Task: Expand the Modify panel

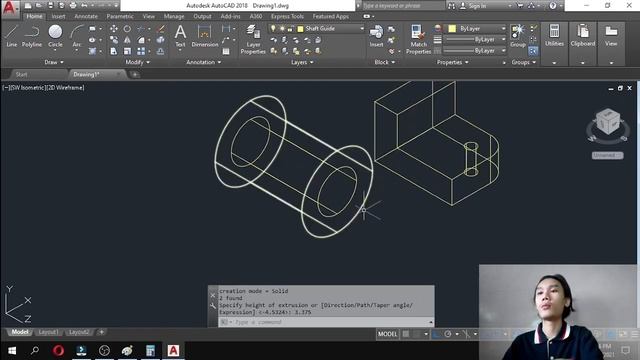Action: pyautogui.click(x=138, y=62)
